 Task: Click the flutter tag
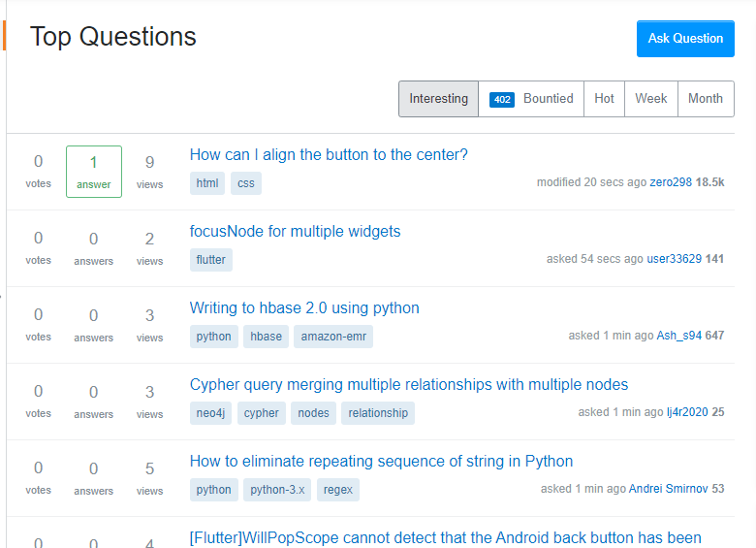(210, 260)
